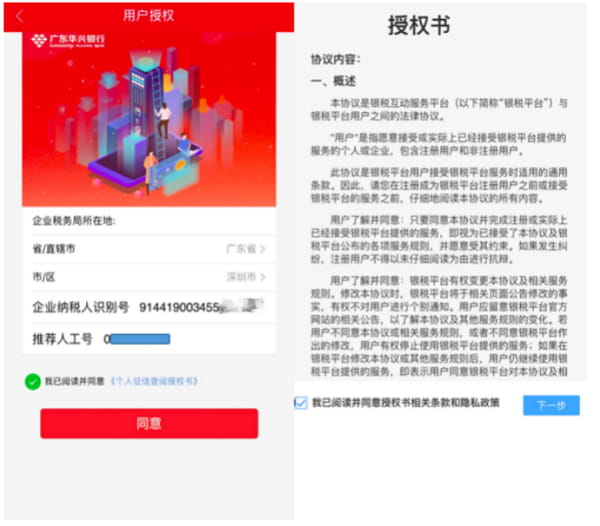The image size is (600, 526).
Task: Click the agreement text body paragraph
Action: point(439,237)
